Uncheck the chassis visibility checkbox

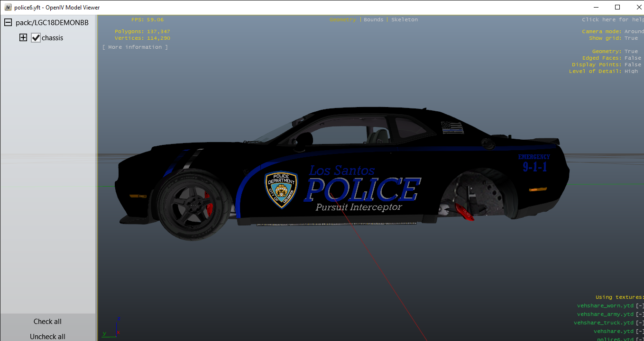pyautogui.click(x=36, y=38)
